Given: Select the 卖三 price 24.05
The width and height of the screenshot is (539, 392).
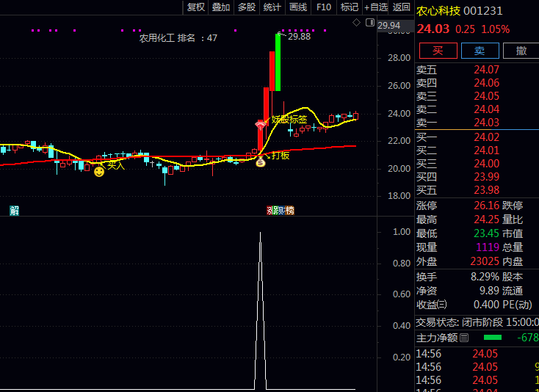Looking at the screenshot, I should click(486, 96).
